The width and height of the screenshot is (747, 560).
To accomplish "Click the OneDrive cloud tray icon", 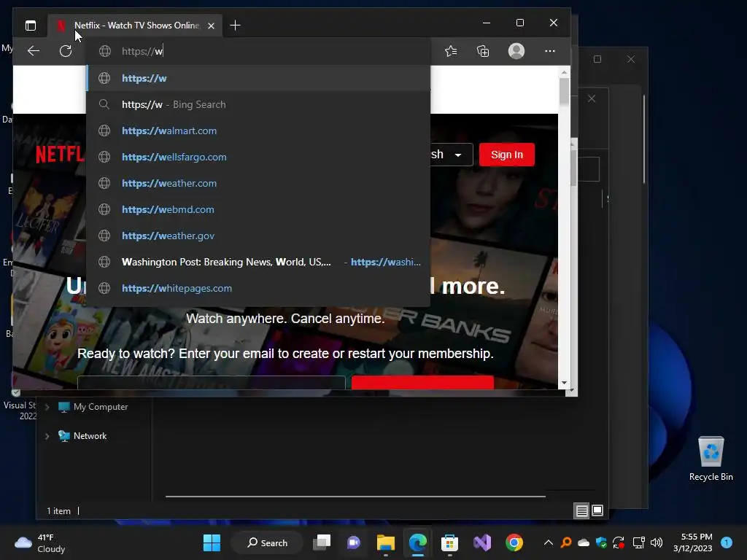I will [x=584, y=542].
